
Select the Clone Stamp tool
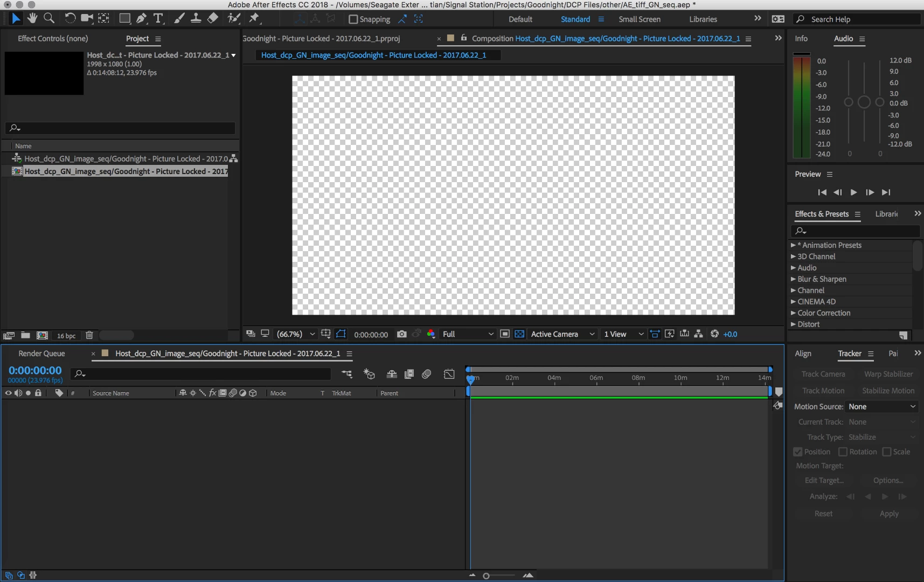(196, 18)
